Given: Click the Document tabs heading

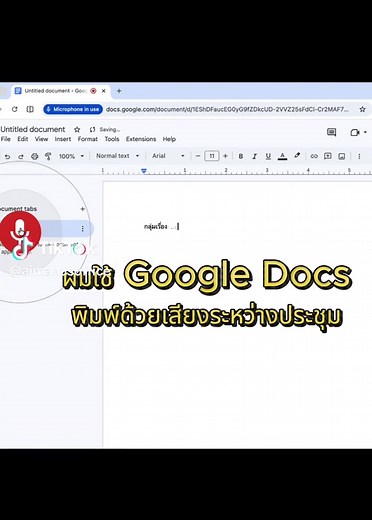Looking at the screenshot, I should pos(18,209).
